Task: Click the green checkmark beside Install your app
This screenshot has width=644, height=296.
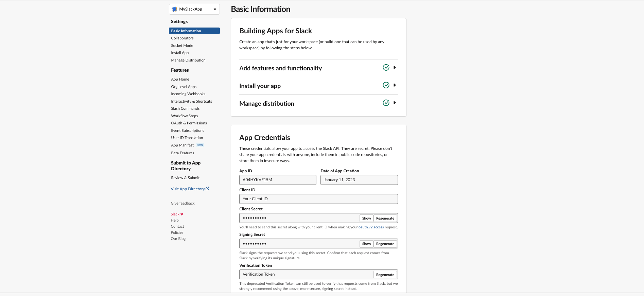Action: pyautogui.click(x=386, y=85)
